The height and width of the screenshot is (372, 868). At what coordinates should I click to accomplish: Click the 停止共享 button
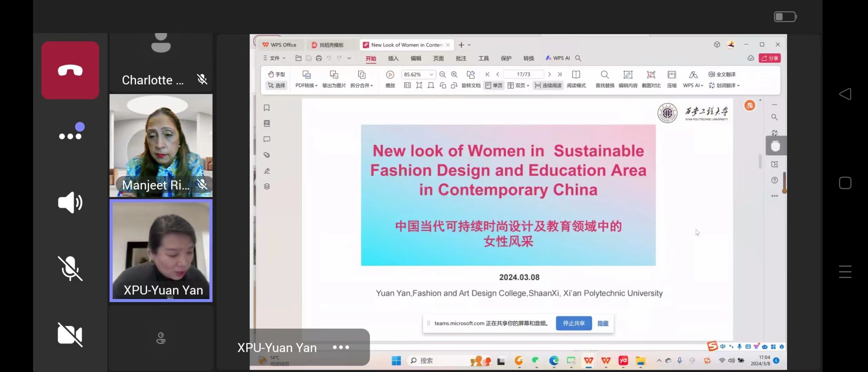pyautogui.click(x=573, y=323)
